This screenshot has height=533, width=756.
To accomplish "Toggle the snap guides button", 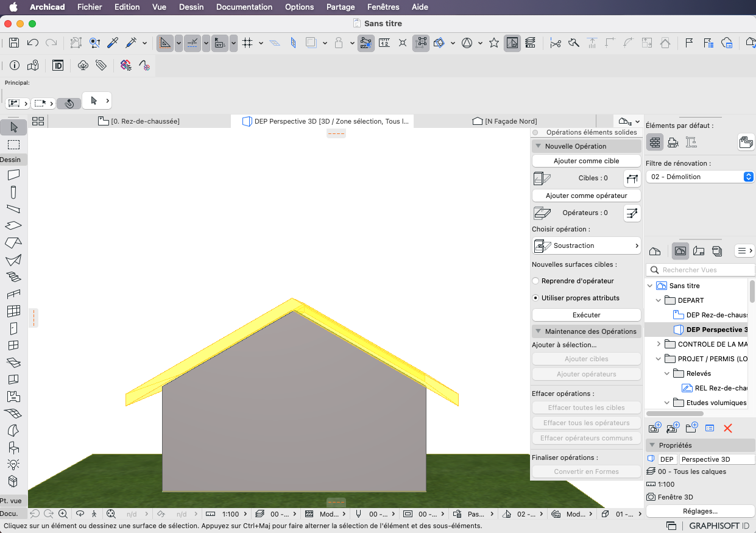I will tap(193, 43).
